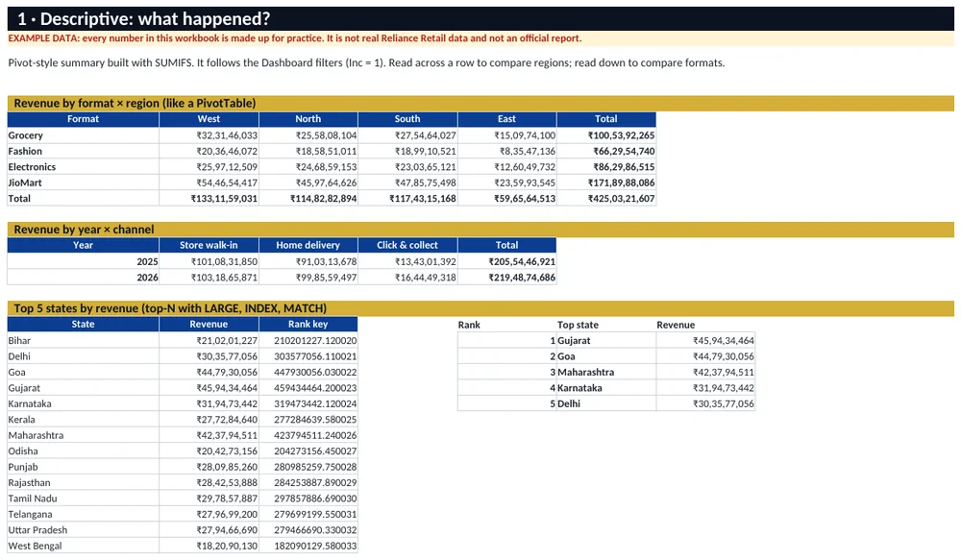Select the 'Uttar Pradesh' state cell
Screen dimensions: 961x560
click(x=83, y=530)
